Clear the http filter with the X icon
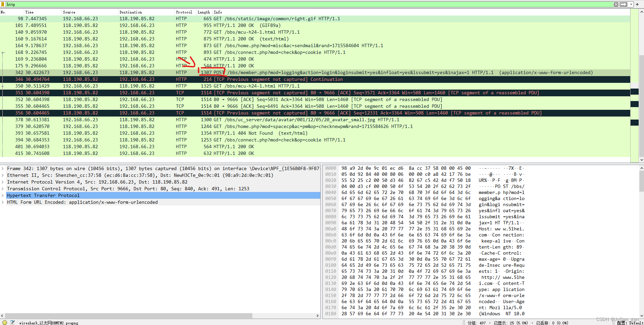 pos(616,4)
